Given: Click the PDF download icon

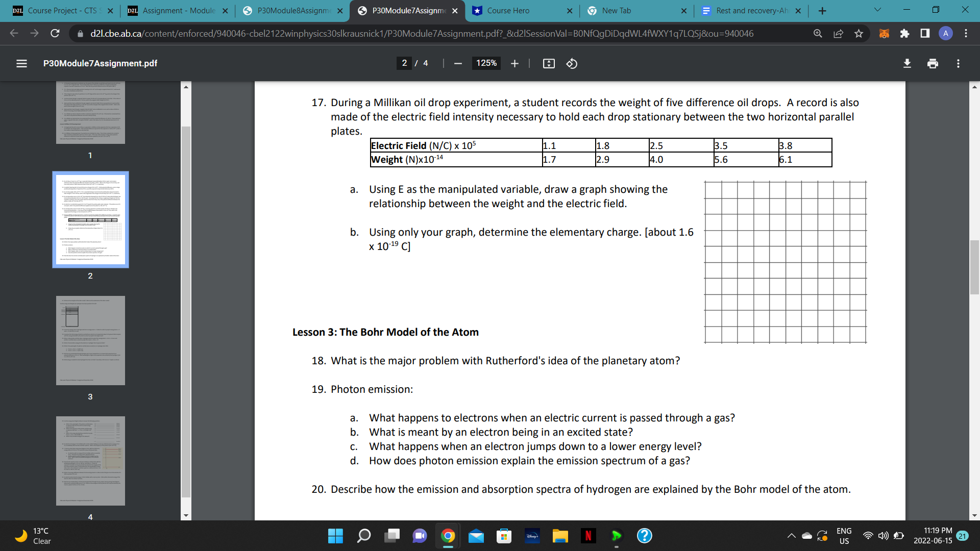Looking at the screenshot, I should click(x=907, y=63).
